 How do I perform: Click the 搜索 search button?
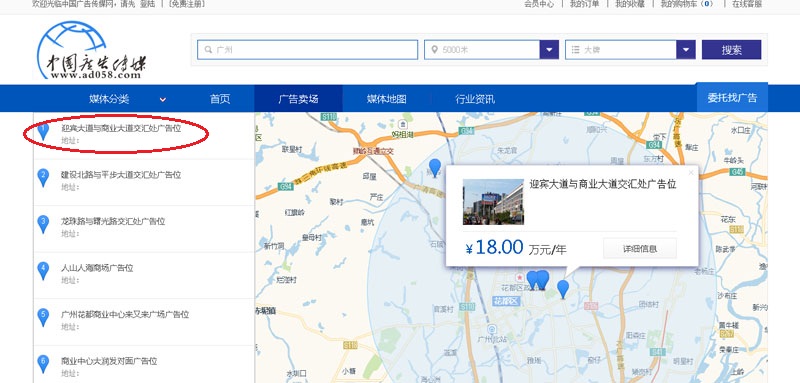click(732, 50)
